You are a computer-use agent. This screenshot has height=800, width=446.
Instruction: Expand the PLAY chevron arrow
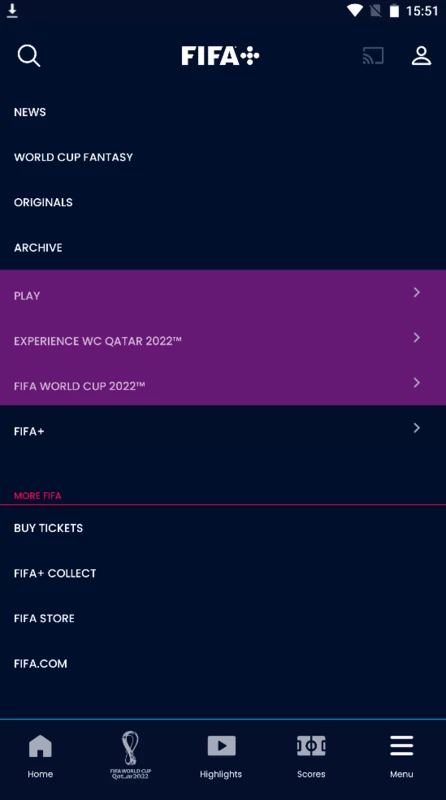pyautogui.click(x=416, y=292)
